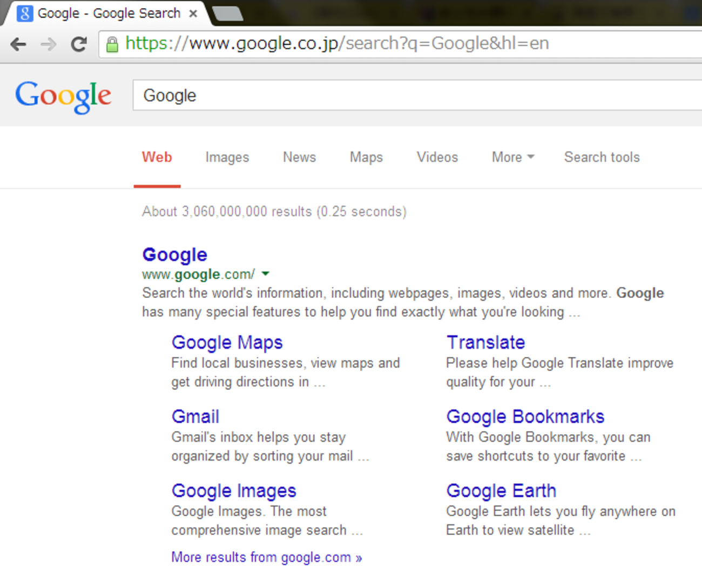Click the Google favicon on the tab

tap(25, 13)
